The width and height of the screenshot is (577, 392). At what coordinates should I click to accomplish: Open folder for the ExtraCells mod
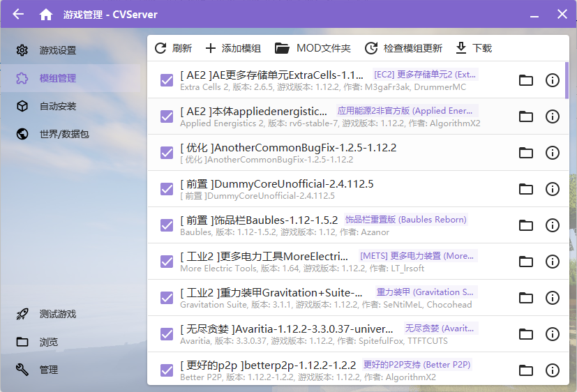pyautogui.click(x=526, y=80)
